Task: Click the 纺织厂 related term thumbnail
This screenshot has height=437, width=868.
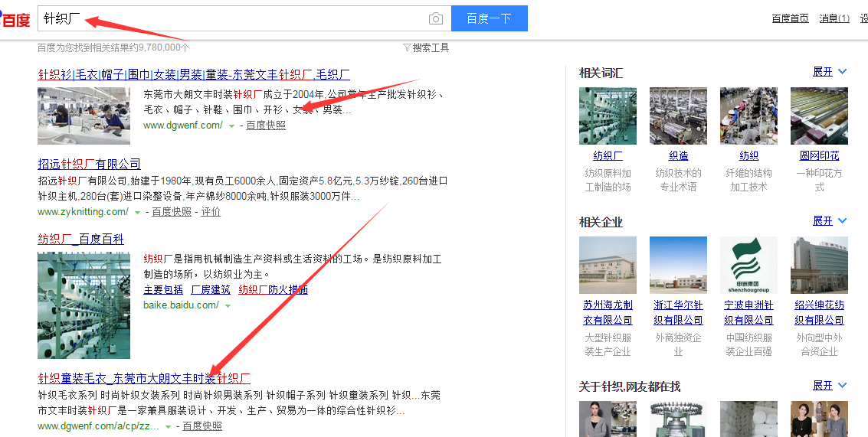Action: coord(608,116)
